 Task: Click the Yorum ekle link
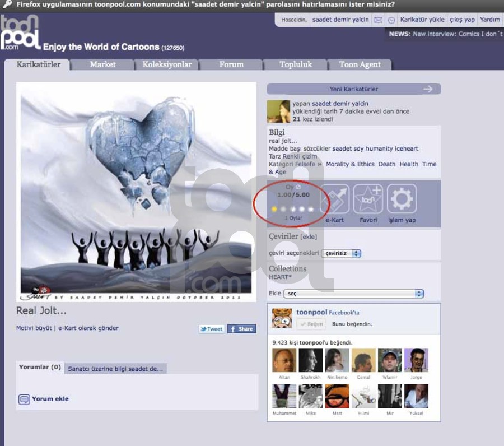pyautogui.click(x=50, y=399)
